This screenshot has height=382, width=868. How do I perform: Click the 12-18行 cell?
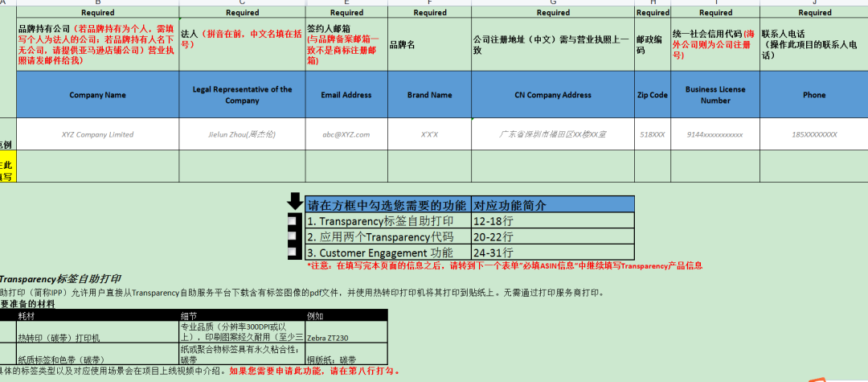tap(553, 220)
